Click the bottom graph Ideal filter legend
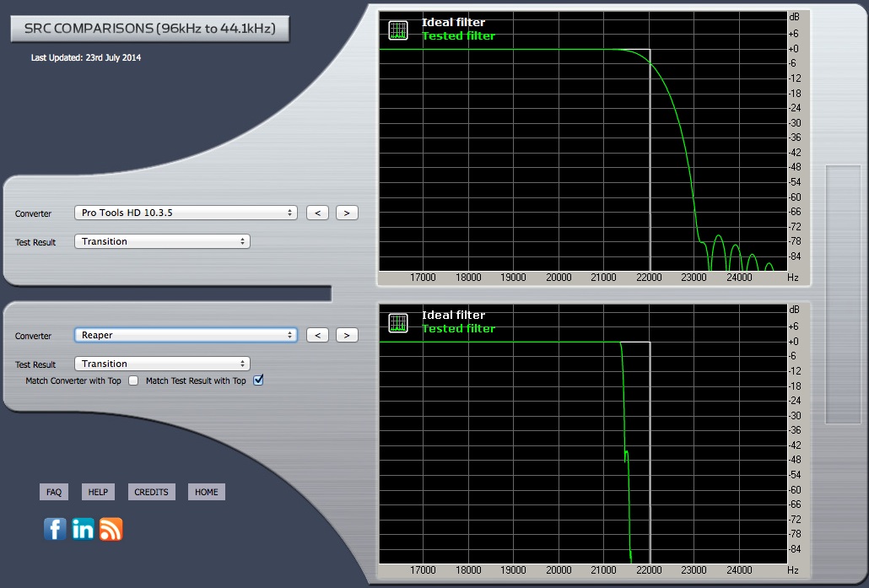The height and width of the screenshot is (588, 869). pos(453,315)
